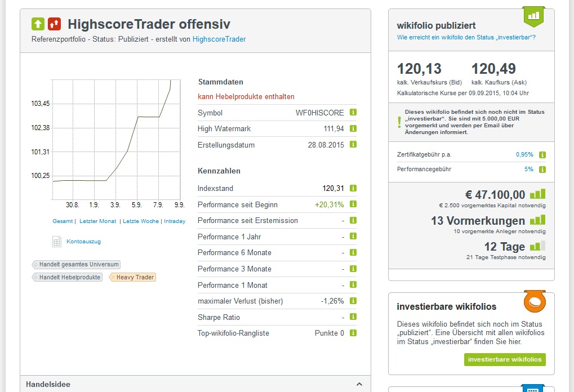Click the 120,31 Indexstand value
Image resolution: width=574 pixels, height=392 pixels.
[x=333, y=188]
